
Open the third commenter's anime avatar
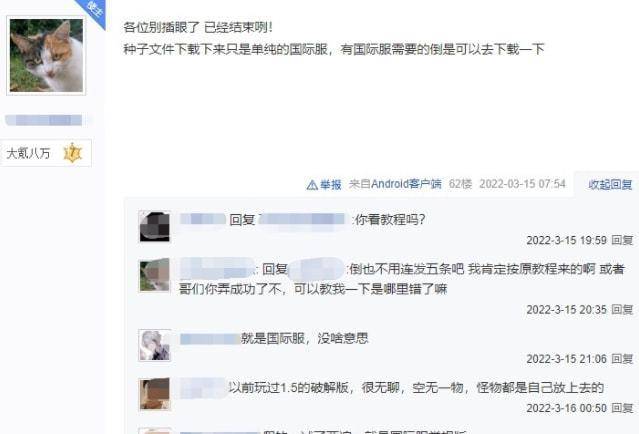coord(154,345)
